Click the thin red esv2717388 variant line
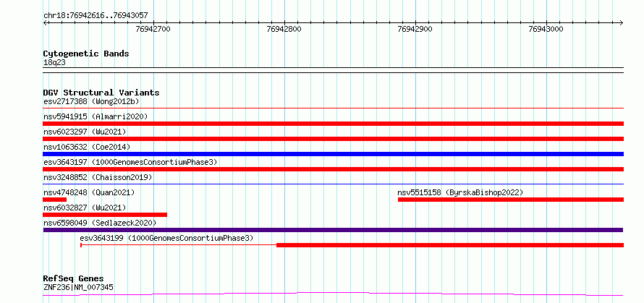 333,108
